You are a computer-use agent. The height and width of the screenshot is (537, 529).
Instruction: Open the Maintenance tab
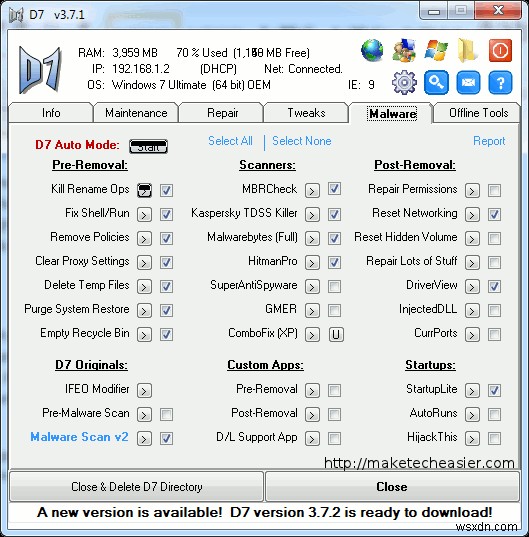136,113
